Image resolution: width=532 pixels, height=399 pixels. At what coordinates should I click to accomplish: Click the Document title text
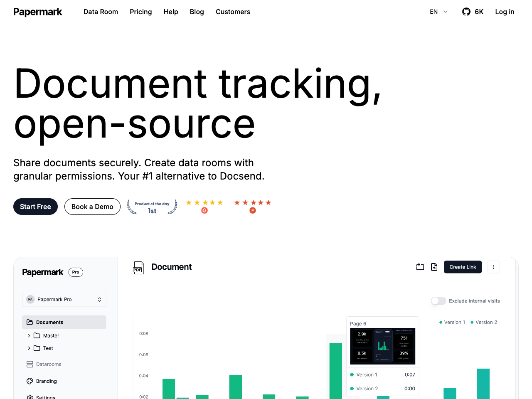[x=172, y=267]
